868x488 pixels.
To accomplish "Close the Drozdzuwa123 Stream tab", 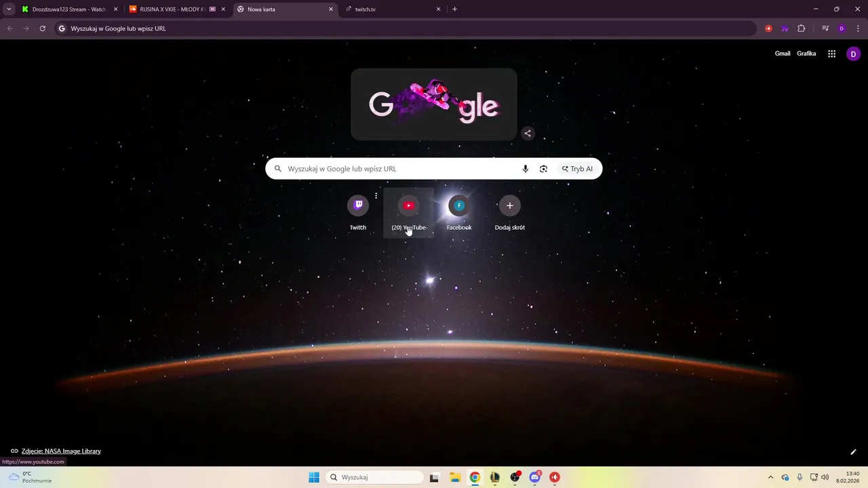I will [x=115, y=9].
